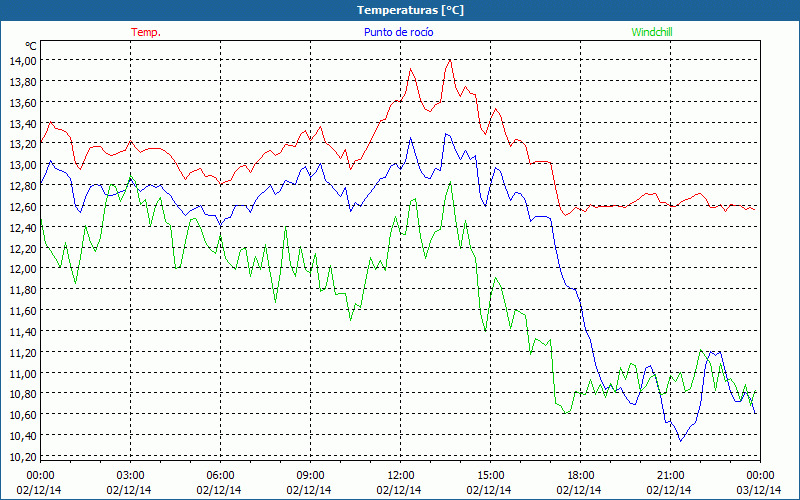Click the 12,80 y-axis value
Viewport: 800px width, 500px height.
point(23,186)
